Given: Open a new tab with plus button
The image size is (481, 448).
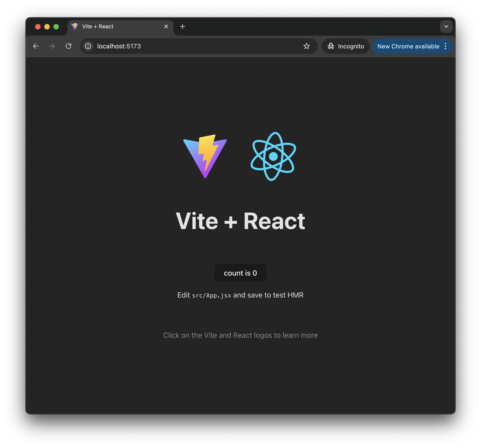Looking at the screenshot, I should coord(183,27).
